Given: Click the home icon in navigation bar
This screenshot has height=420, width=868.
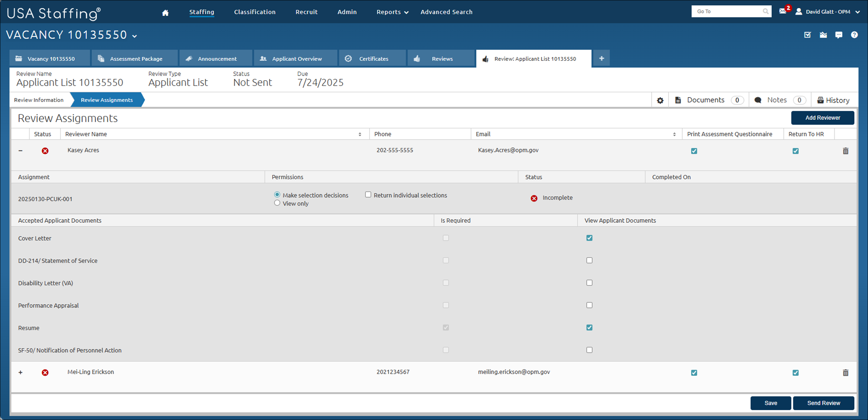Looking at the screenshot, I should point(165,12).
